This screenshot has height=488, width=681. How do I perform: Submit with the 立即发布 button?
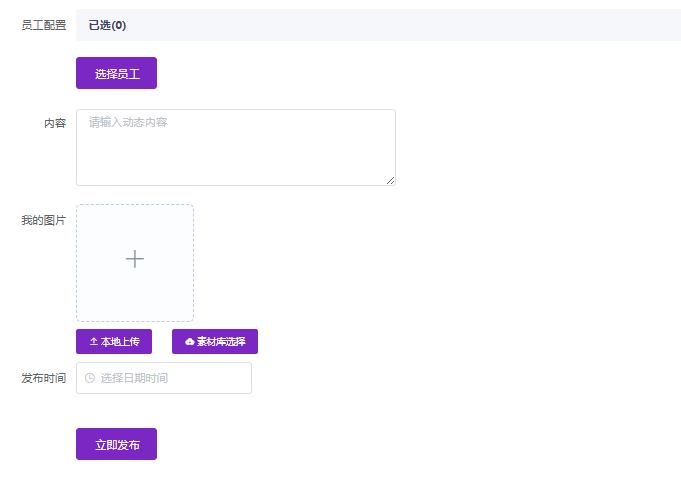point(116,444)
